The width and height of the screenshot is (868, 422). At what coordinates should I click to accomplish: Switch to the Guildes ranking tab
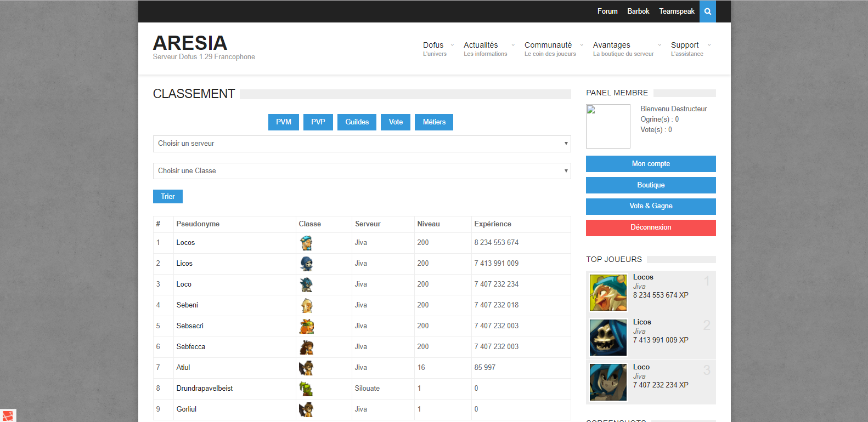click(357, 122)
